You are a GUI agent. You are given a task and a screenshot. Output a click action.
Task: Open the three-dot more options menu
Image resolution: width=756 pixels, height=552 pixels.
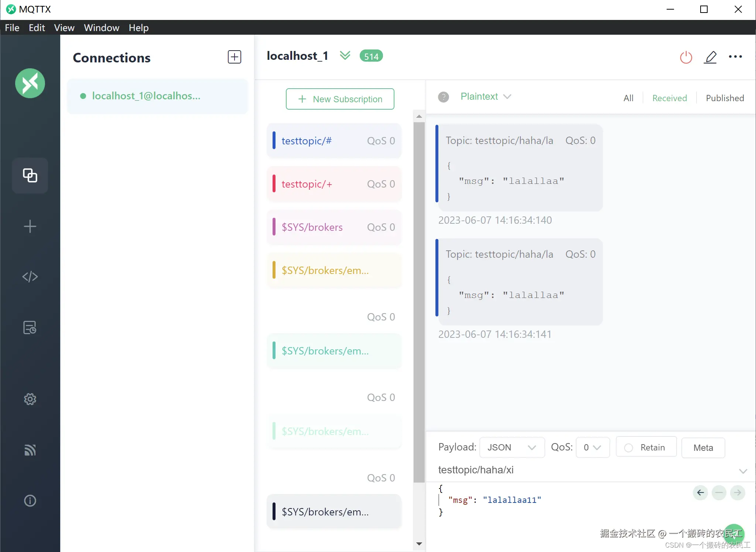click(735, 57)
